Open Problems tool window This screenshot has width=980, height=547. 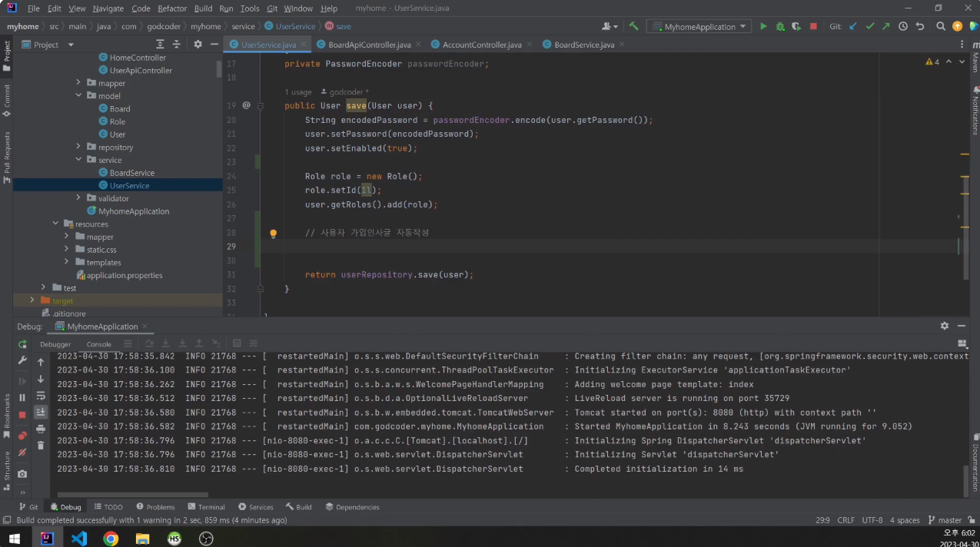155,507
